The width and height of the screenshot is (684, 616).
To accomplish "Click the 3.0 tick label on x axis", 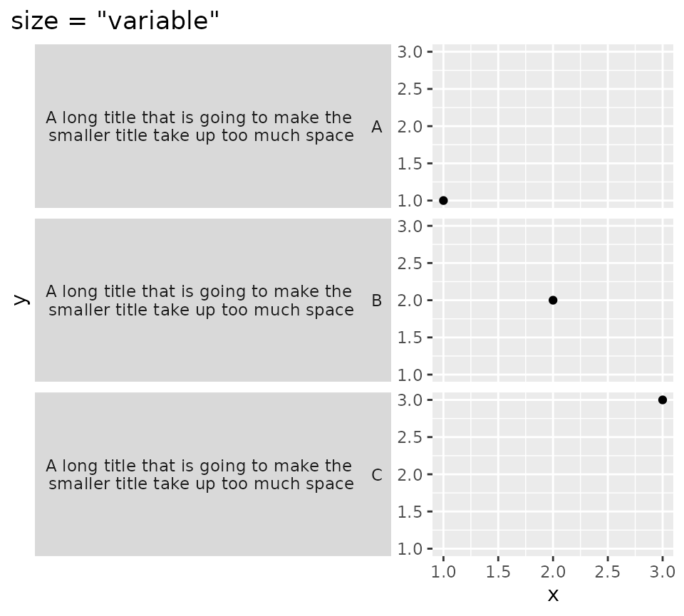I will pos(663,571).
